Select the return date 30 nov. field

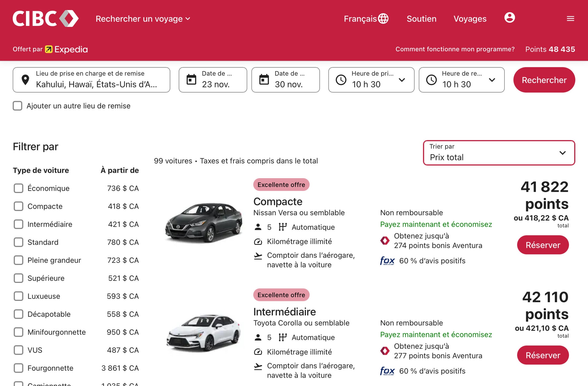click(x=286, y=80)
